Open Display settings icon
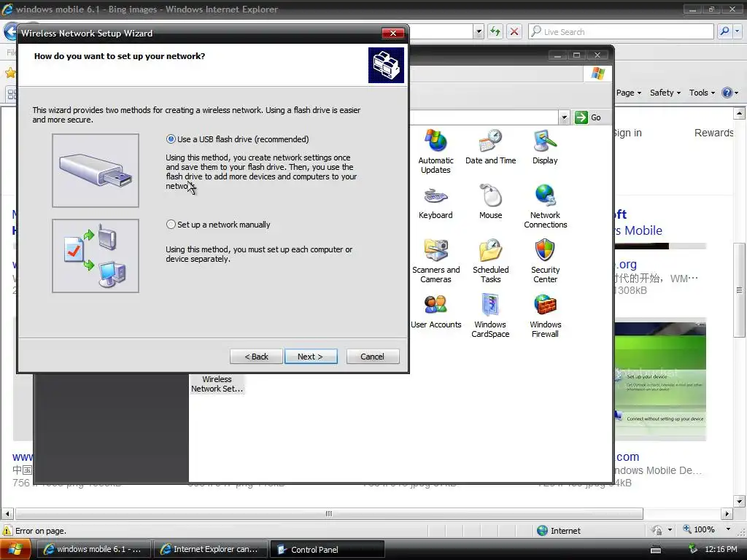This screenshot has width=747, height=560. (x=545, y=147)
